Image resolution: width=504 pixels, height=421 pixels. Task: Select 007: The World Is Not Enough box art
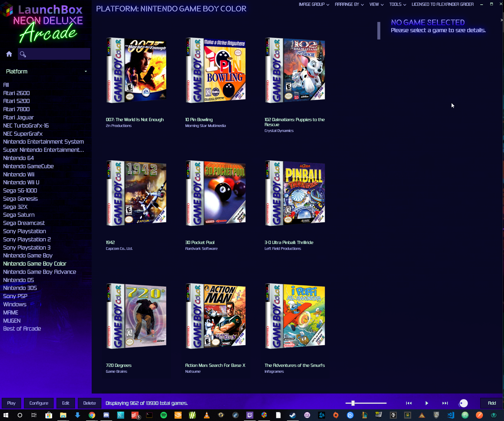click(x=136, y=70)
